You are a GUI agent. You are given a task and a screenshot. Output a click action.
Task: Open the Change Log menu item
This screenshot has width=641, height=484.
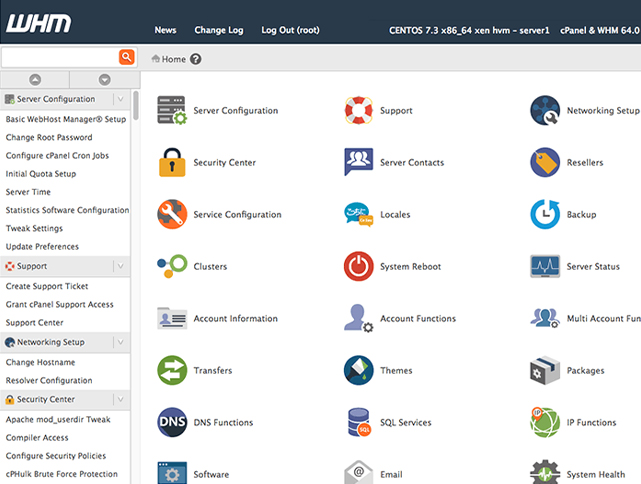click(218, 30)
